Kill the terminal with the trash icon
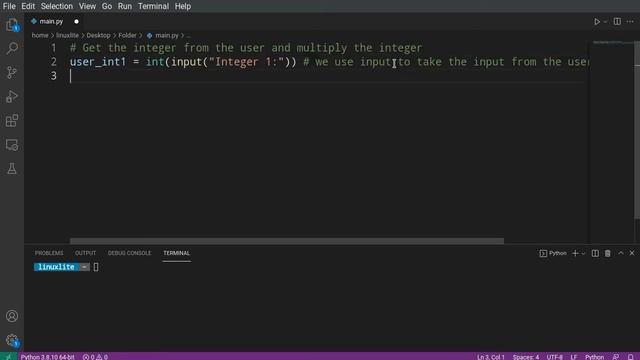Image resolution: width=640 pixels, height=360 pixels. point(608,253)
